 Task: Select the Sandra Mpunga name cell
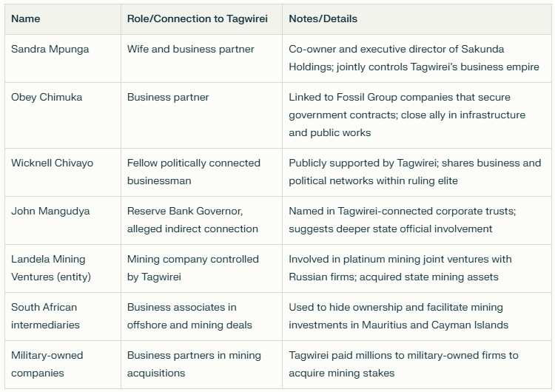click(x=50, y=49)
